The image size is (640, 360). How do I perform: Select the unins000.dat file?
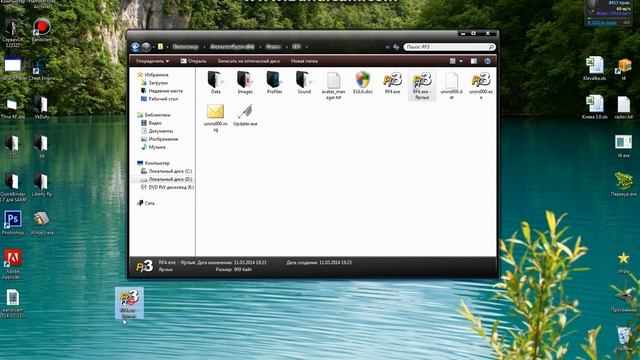(x=451, y=85)
